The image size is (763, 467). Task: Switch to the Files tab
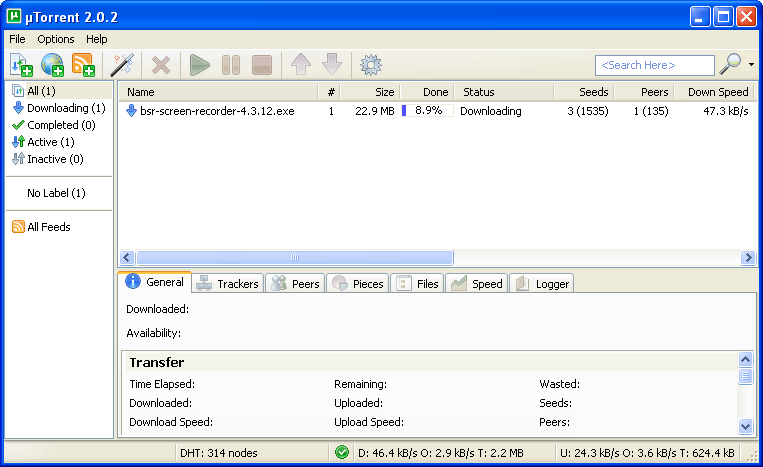417,284
